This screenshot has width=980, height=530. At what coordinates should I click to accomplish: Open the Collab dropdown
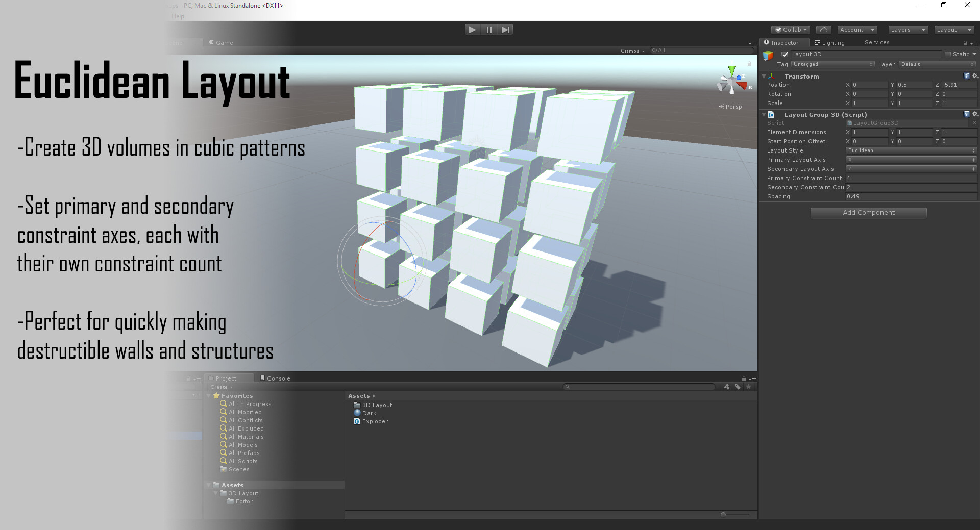[x=791, y=30]
